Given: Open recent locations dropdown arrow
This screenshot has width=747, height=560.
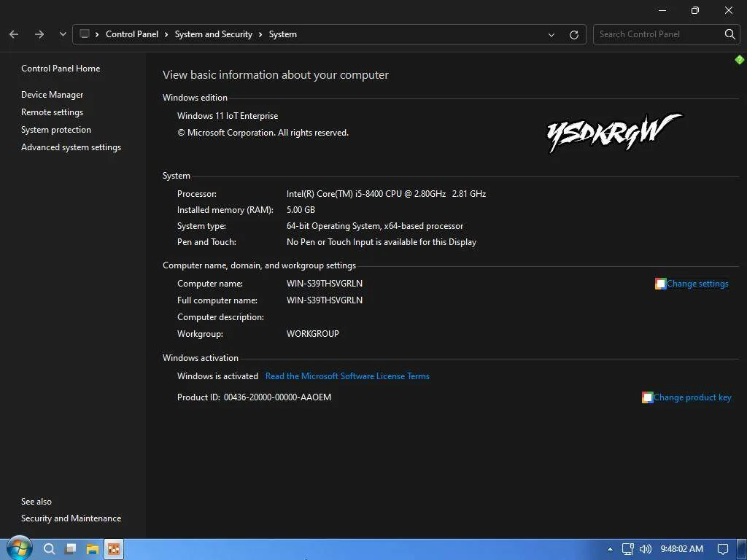Looking at the screenshot, I should point(63,34).
